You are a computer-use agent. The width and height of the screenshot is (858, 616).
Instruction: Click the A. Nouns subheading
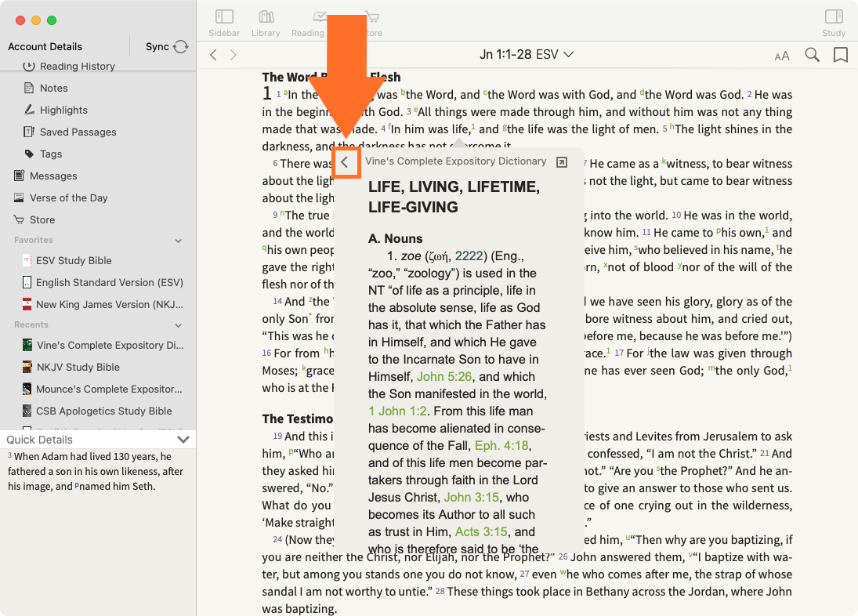395,238
